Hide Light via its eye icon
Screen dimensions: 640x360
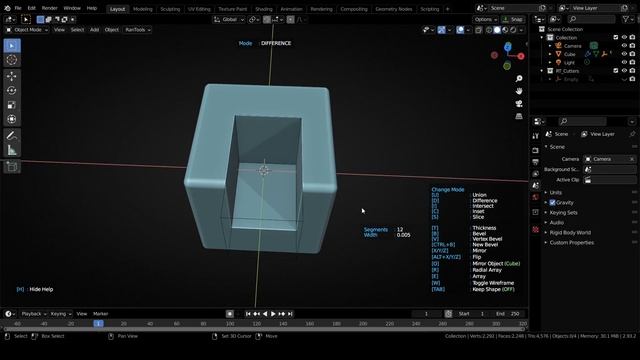pos(624,62)
